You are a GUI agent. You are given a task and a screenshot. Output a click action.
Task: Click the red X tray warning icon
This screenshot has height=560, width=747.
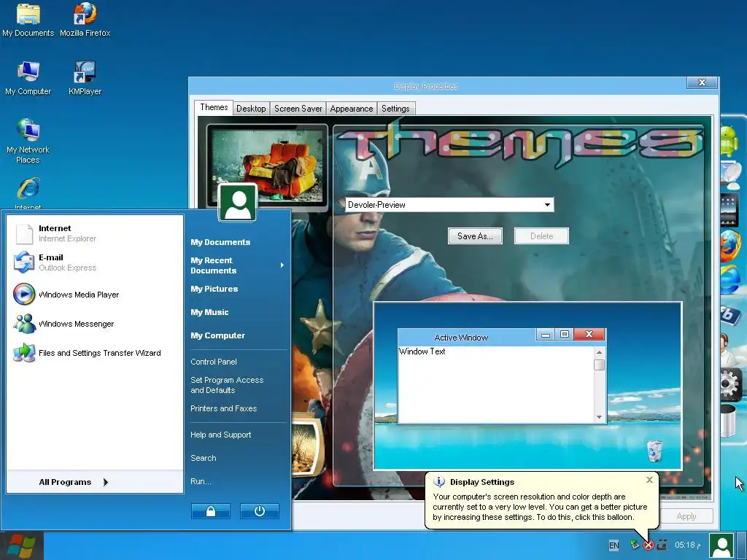tap(649, 545)
